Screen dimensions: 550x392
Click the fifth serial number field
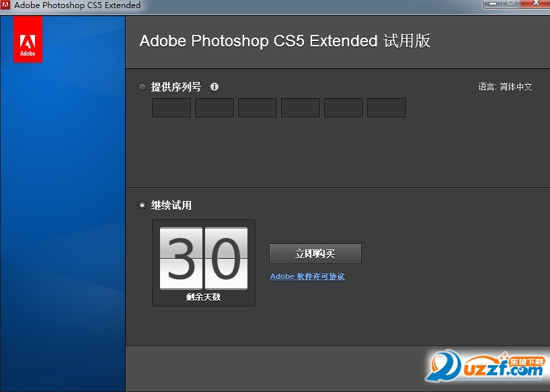coord(344,108)
